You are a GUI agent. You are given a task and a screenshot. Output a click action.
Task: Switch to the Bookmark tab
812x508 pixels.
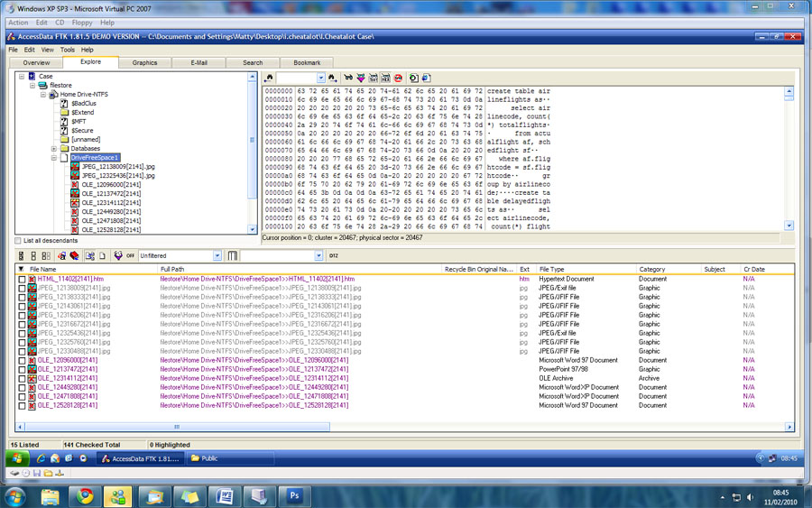click(x=307, y=62)
